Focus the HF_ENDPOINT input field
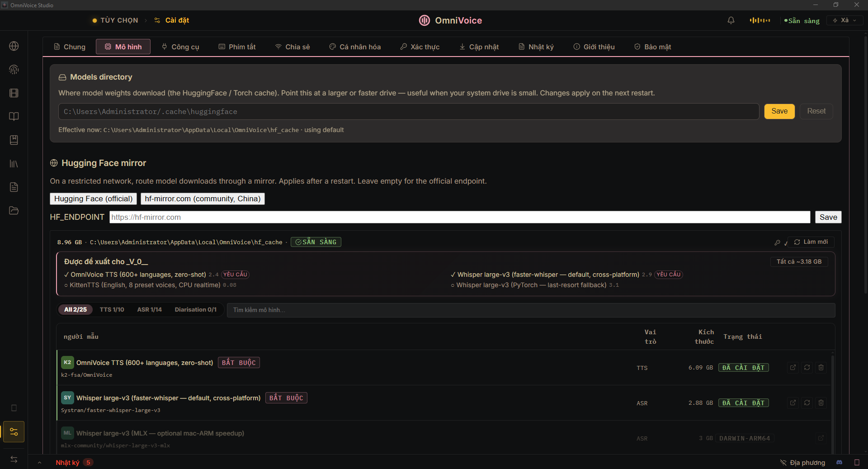 coord(460,217)
